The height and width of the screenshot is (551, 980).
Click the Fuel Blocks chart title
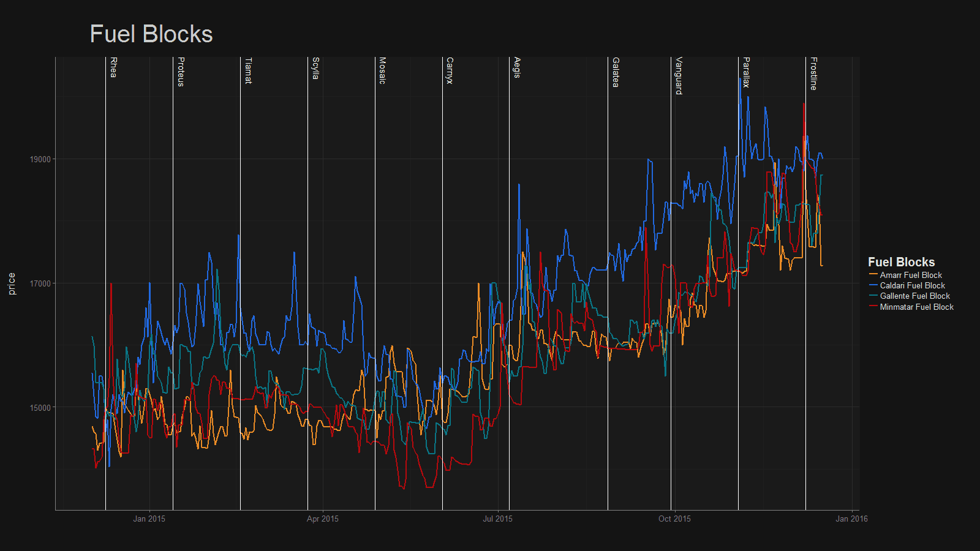[x=152, y=34]
